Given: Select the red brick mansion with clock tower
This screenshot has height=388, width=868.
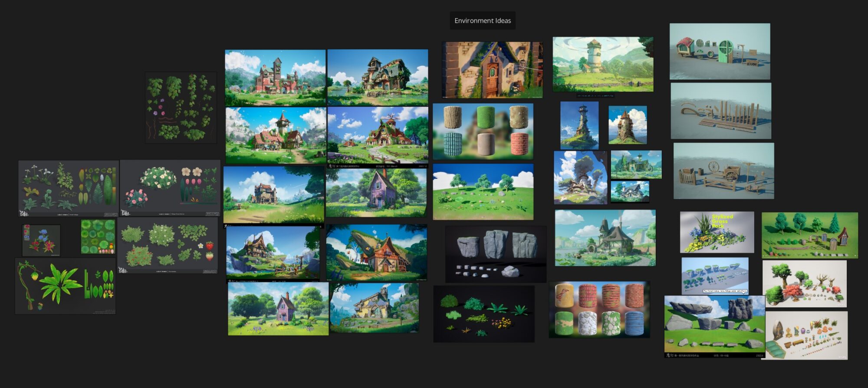Looking at the screenshot, I should click(275, 78).
